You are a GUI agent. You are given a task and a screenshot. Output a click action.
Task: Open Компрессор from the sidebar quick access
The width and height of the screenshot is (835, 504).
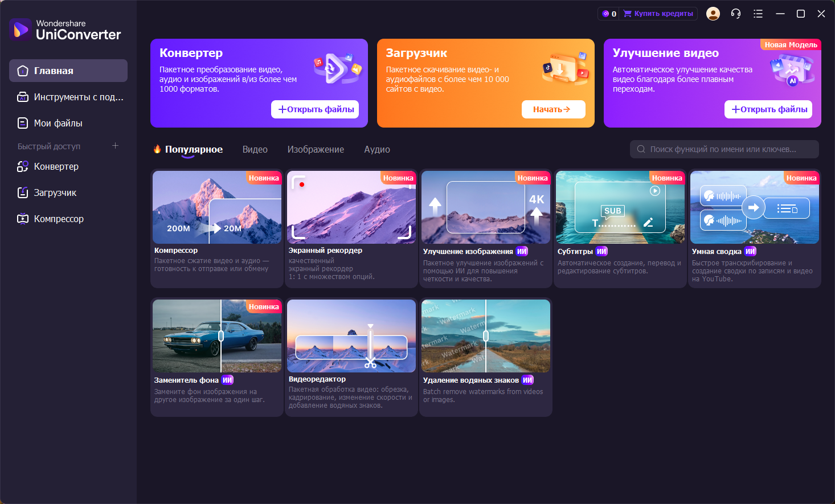[58, 219]
